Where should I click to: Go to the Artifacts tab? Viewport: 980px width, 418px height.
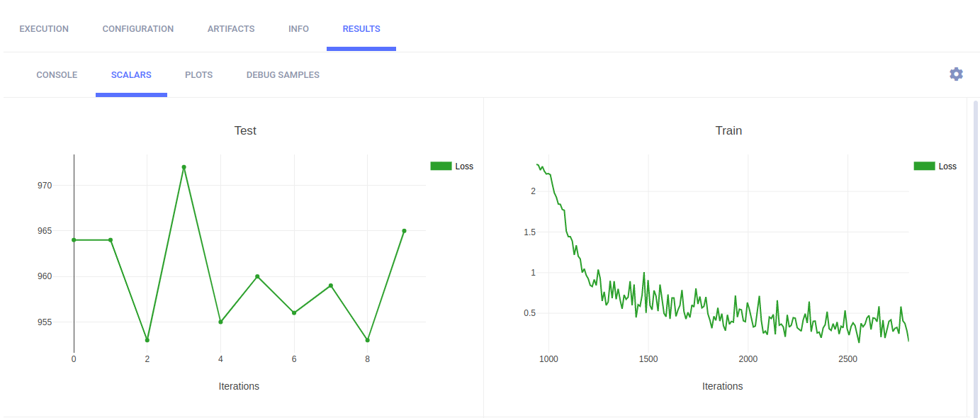tap(230, 29)
